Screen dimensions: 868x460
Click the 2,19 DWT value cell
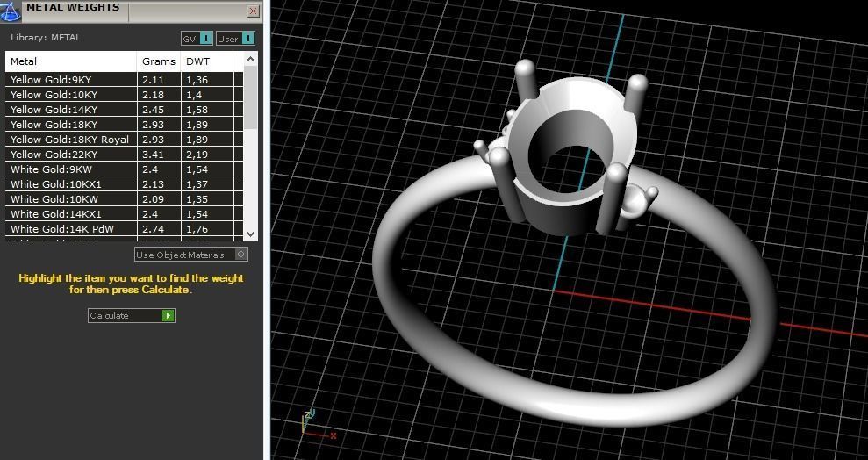pos(207,155)
